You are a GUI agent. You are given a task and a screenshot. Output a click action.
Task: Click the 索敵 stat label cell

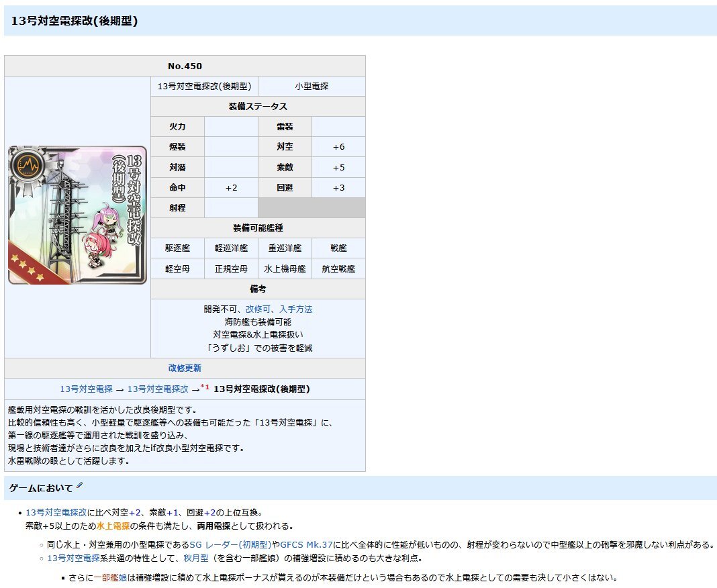pyautogui.click(x=285, y=167)
